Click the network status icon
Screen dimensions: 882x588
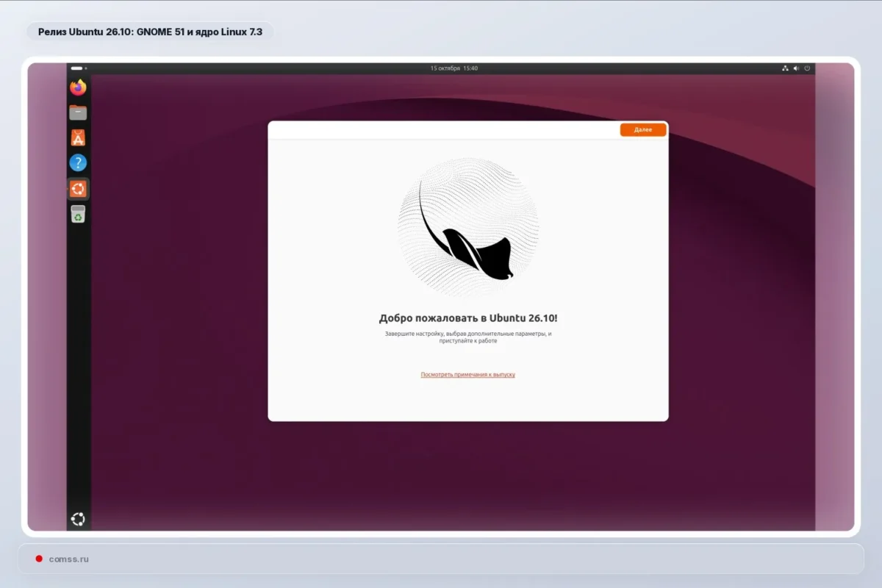pyautogui.click(x=785, y=68)
